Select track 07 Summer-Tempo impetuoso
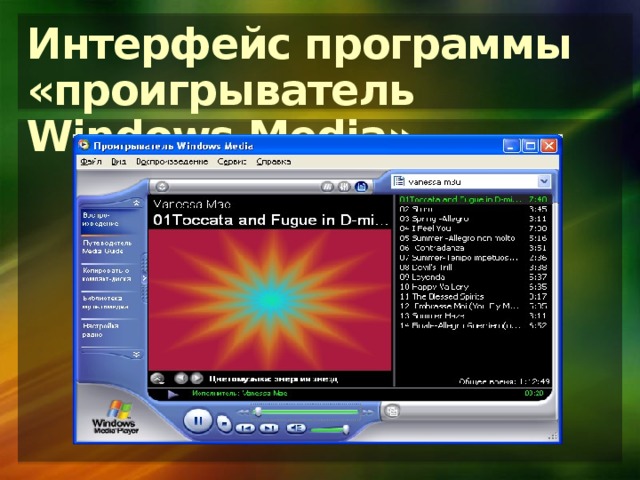640x480 pixels. point(473,258)
